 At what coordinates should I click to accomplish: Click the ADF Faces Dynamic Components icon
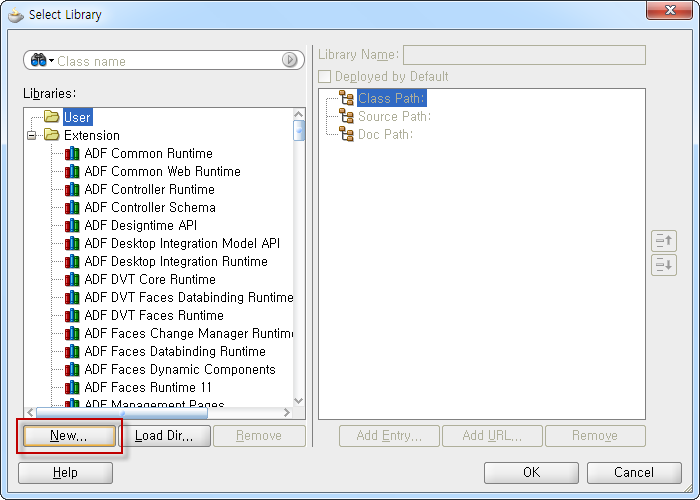click(72, 369)
